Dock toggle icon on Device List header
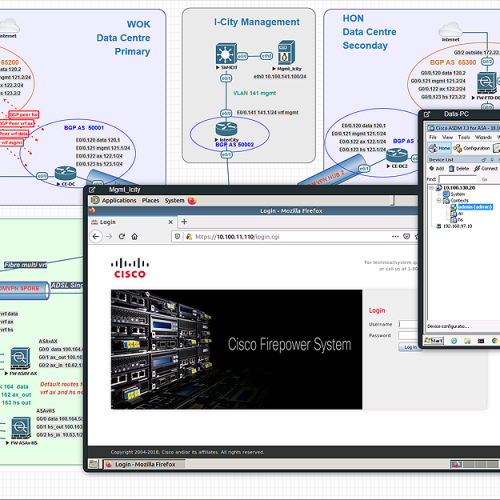This screenshot has width=500, height=500. coord(484,160)
